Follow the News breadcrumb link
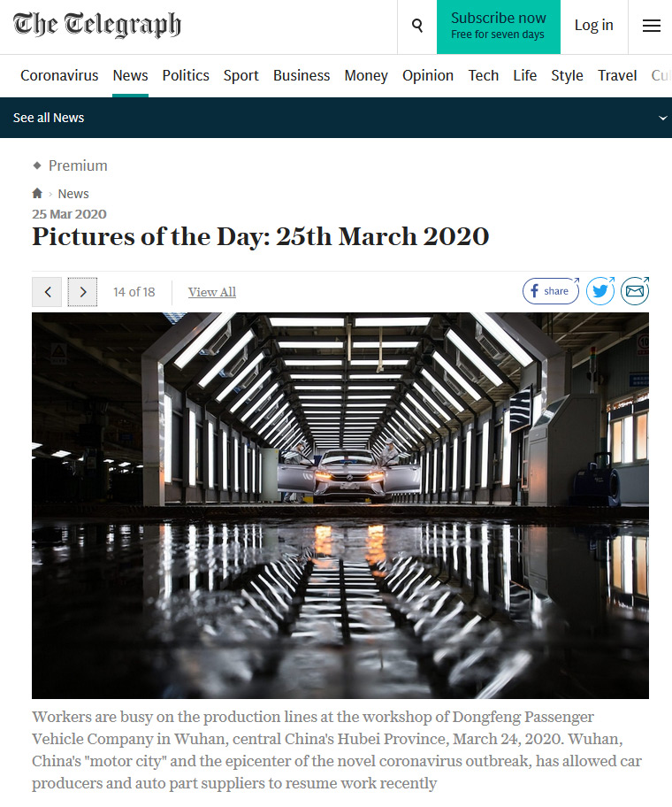The width and height of the screenshot is (672, 807). (73, 194)
